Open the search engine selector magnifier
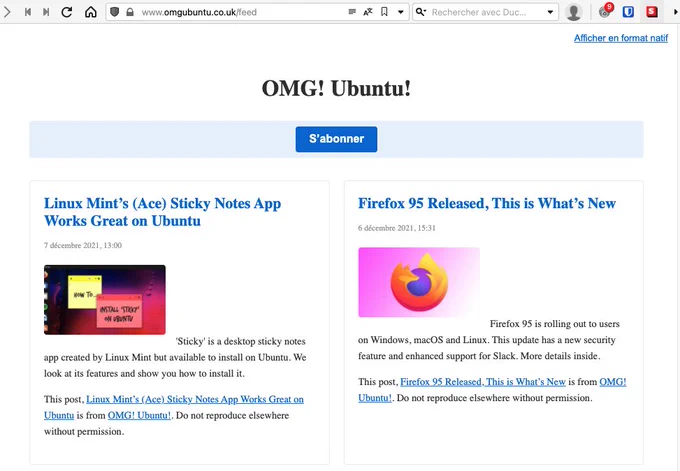680x471 pixels. 421,12
